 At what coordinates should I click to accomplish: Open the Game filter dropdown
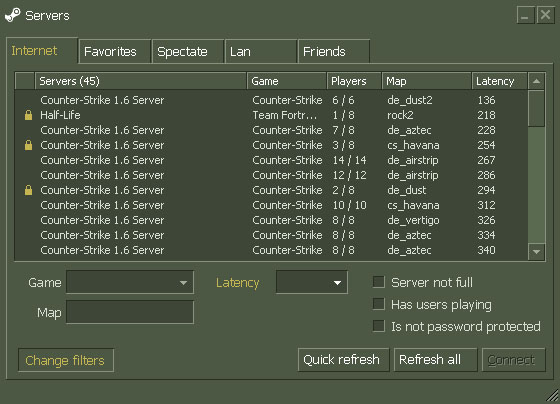coord(130,282)
